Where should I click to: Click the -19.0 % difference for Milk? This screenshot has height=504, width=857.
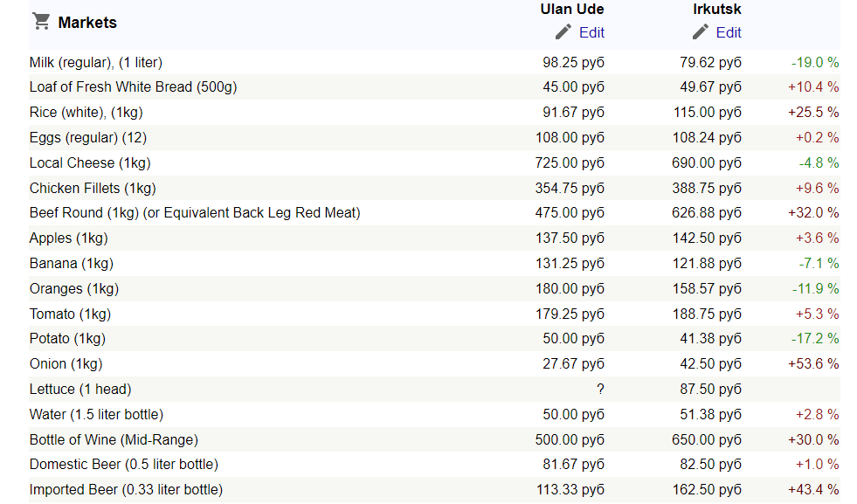(x=814, y=62)
